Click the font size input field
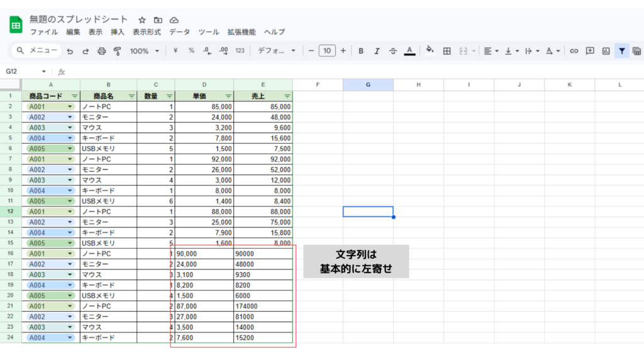The image size is (644, 352). click(327, 51)
